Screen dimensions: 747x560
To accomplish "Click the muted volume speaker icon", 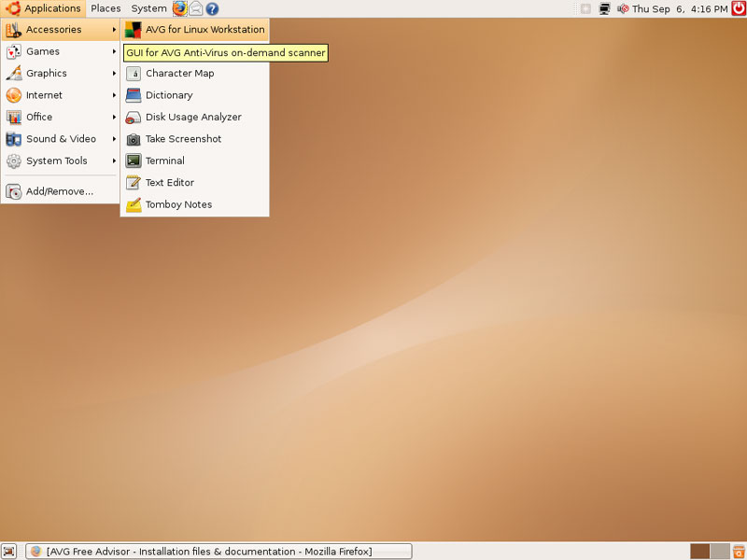I will 623,8.
